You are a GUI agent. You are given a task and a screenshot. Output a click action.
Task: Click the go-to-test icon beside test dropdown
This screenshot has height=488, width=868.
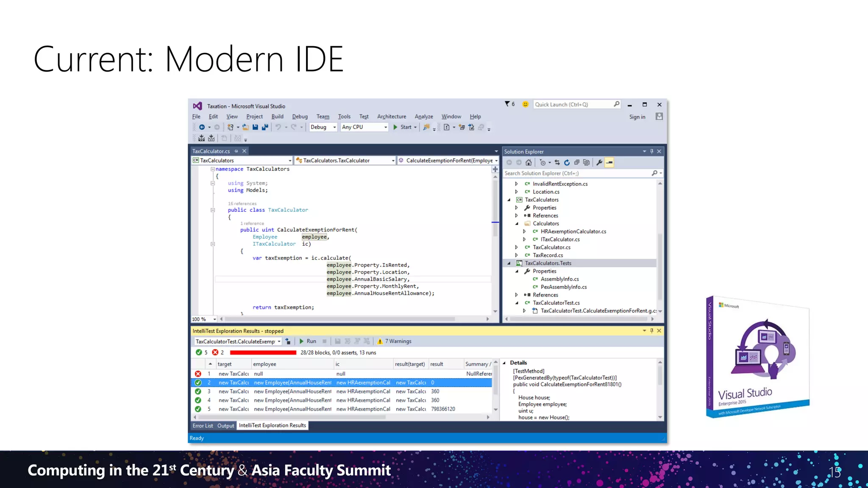pyautogui.click(x=288, y=341)
